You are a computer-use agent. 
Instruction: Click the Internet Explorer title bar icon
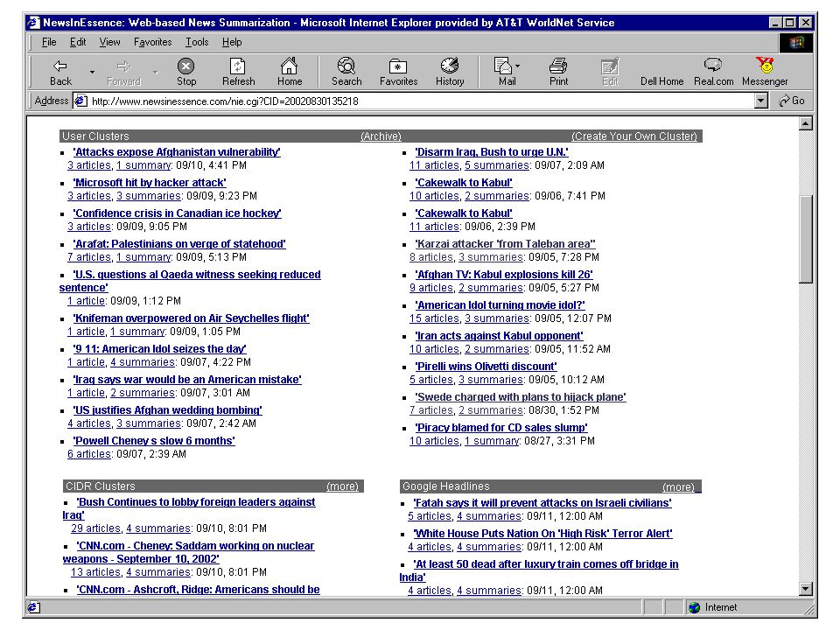34,23
